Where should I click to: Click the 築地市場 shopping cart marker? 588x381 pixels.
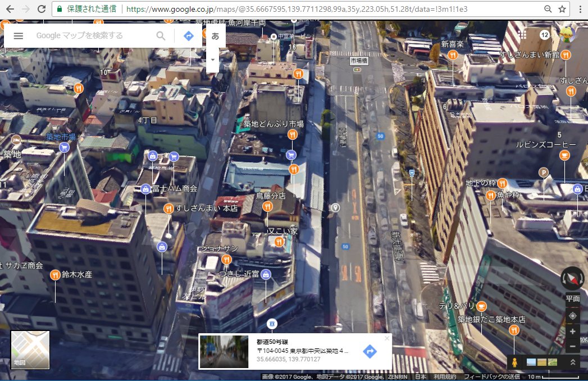click(64, 148)
